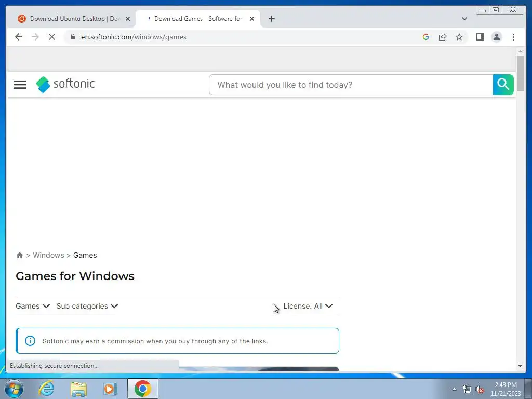Focus the 'What would you like to find today?' search box
Viewport: 532px width, 399px height.
pyautogui.click(x=351, y=85)
